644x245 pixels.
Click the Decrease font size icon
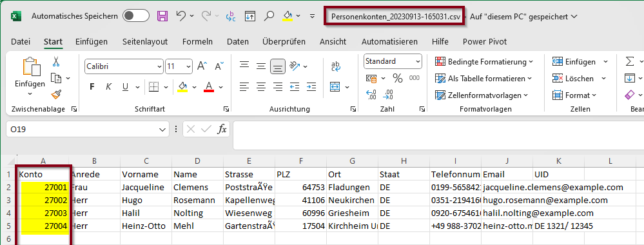[x=219, y=66]
